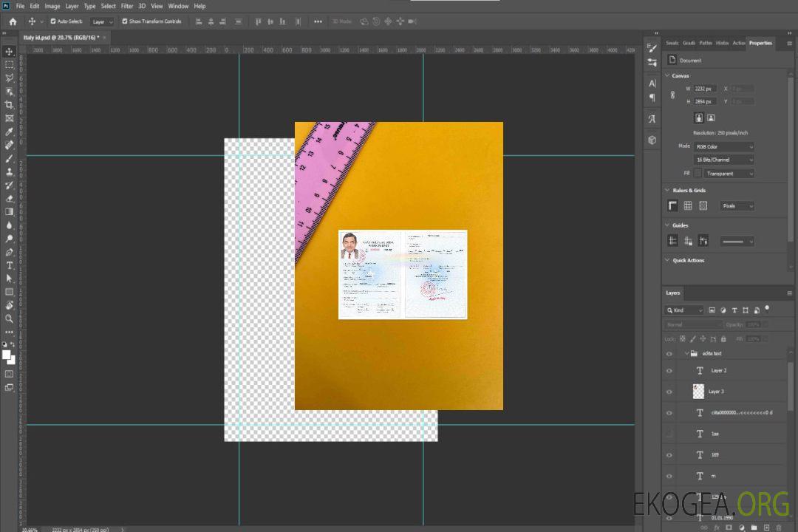Screen dimensions: 798x532
Task: Open the Paragraph panel icon
Action: pyautogui.click(x=652, y=98)
